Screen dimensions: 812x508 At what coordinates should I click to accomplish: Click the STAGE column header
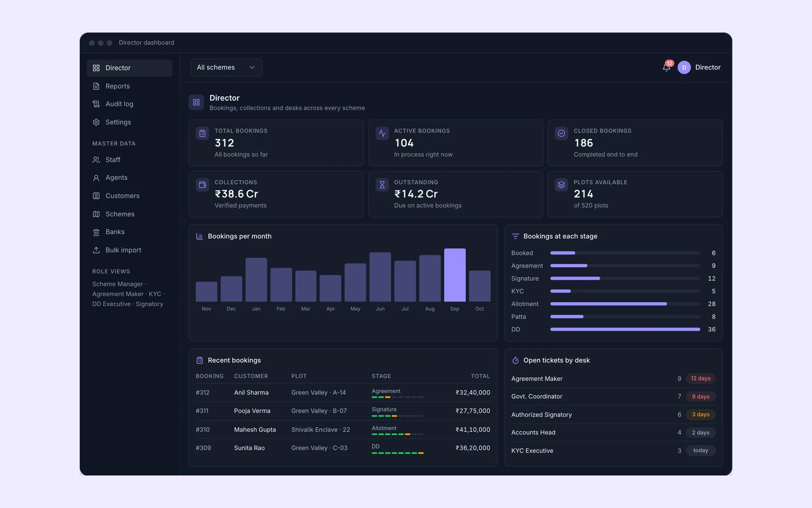coord(381,376)
